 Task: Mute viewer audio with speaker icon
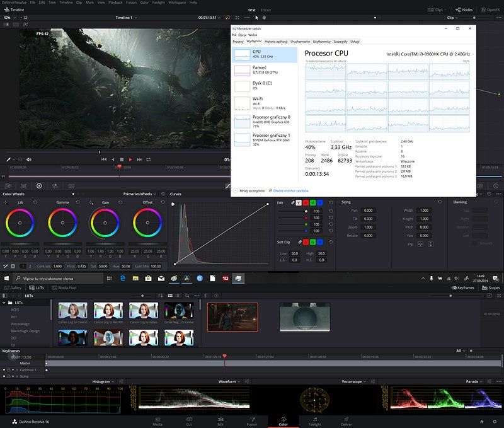tap(29, 159)
